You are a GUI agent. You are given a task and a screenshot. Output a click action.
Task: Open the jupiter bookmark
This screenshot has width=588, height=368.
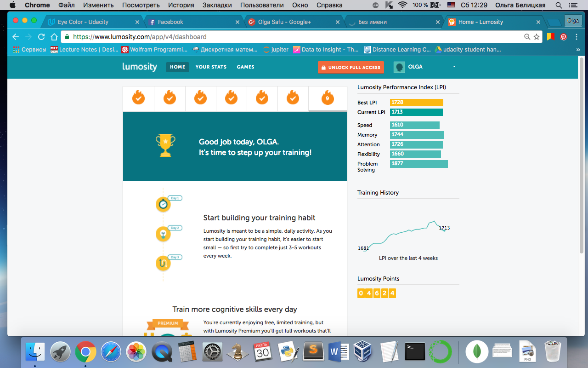276,50
